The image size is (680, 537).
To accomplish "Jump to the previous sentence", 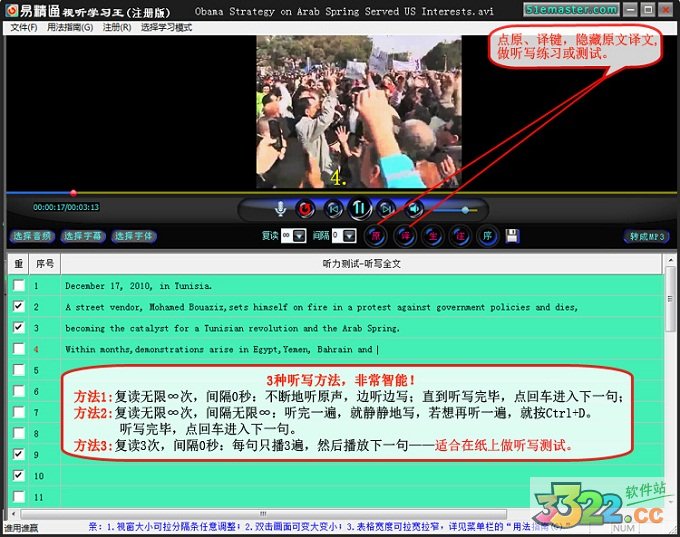I will (x=333, y=209).
